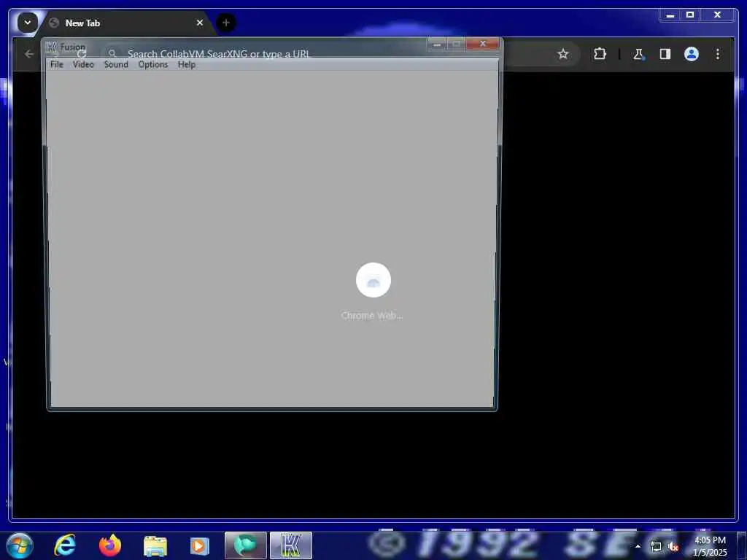This screenshot has width=747, height=560.
Task: Open the Help menu in Fusion
Action: [187, 64]
